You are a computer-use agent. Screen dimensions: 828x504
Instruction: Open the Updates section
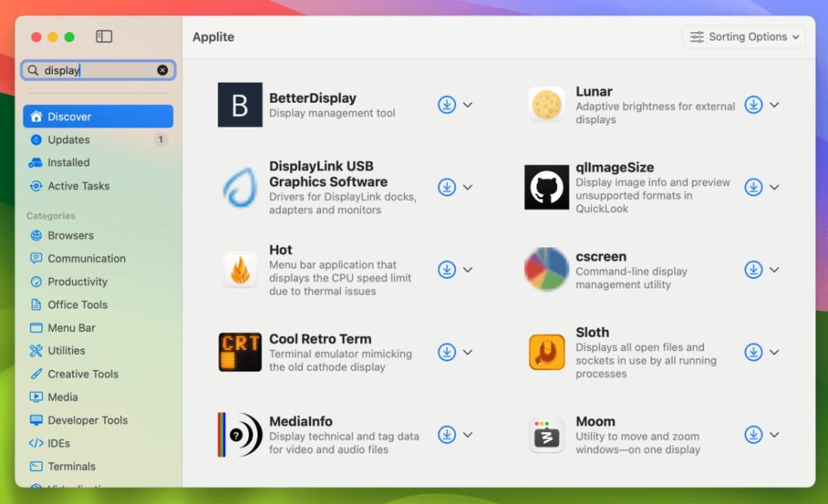coord(99,140)
